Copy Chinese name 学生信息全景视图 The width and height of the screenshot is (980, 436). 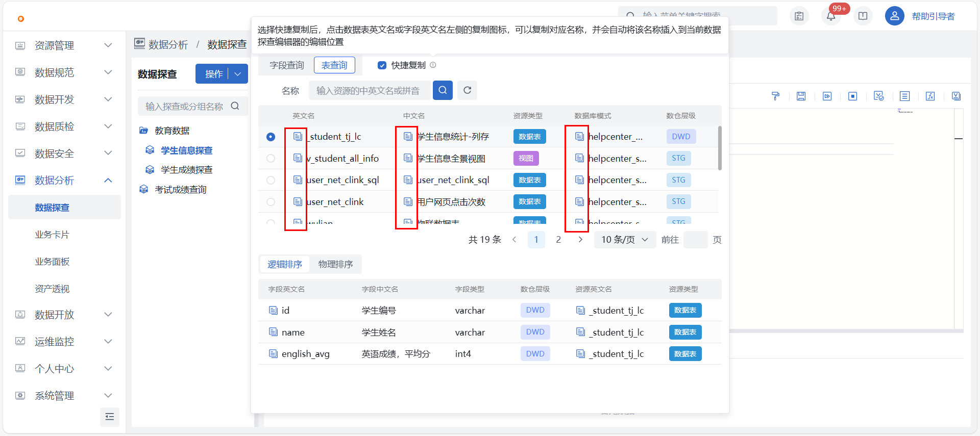tap(408, 158)
